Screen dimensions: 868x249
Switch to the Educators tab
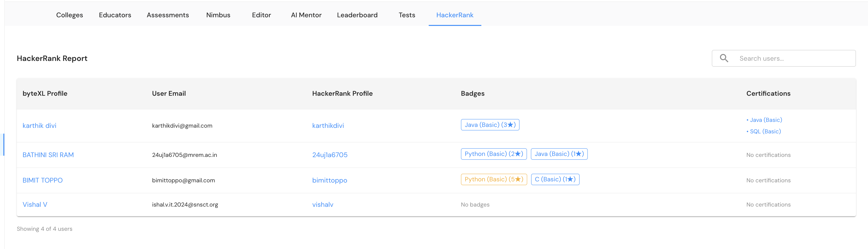point(115,15)
